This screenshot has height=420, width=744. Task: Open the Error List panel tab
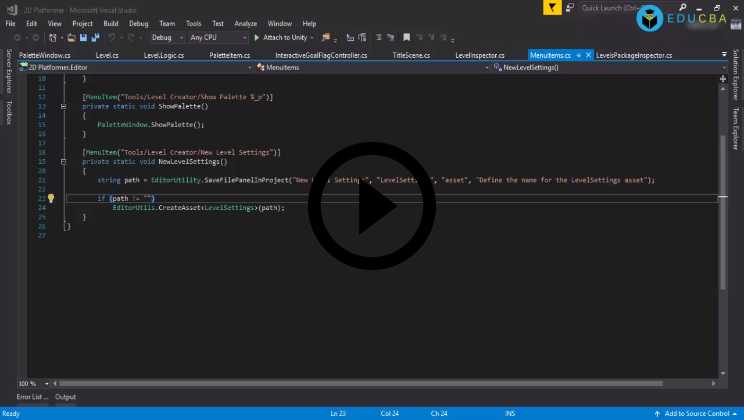tap(31, 397)
